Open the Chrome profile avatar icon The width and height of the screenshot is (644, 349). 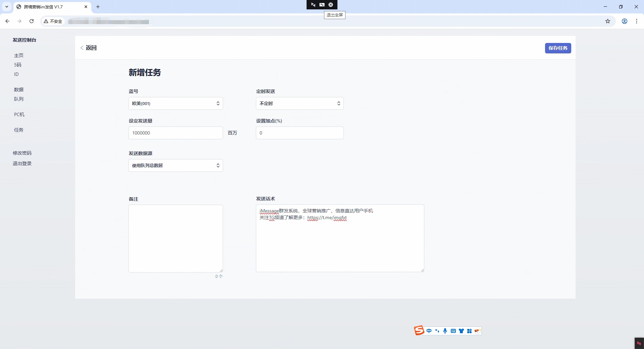tap(625, 21)
